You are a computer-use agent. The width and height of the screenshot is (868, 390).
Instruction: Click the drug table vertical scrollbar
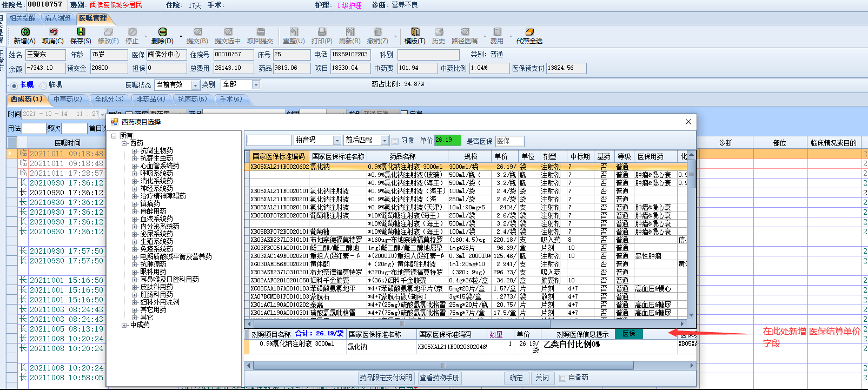(691, 235)
